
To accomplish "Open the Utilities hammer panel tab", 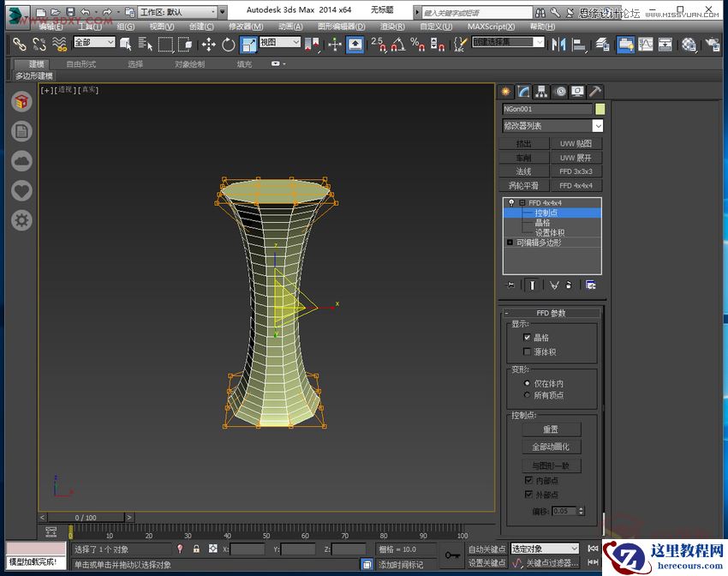I will 596,92.
